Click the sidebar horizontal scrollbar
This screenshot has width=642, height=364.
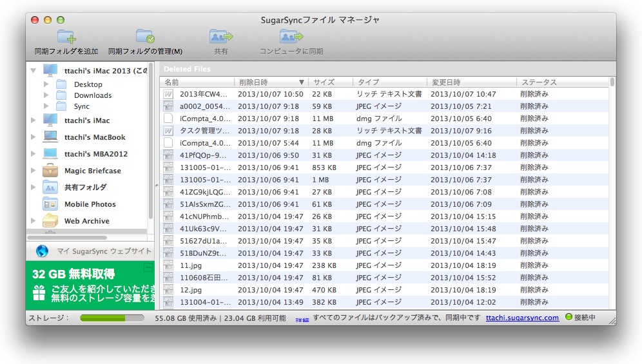67,238
